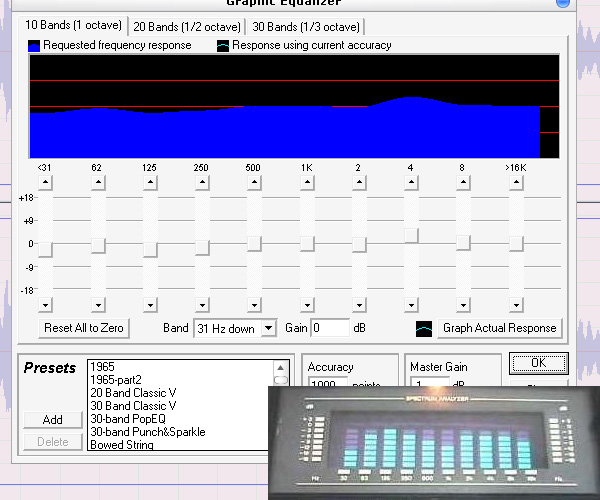The width and height of the screenshot is (600, 500).
Task: Click the down arrow below the 2 slider
Action: point(359,305)
